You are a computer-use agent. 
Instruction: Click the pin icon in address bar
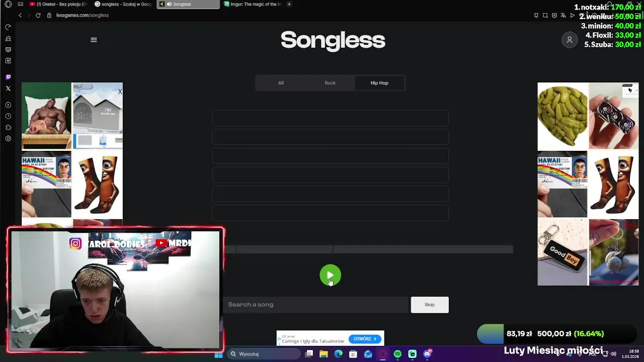click(x=536, y=15)
